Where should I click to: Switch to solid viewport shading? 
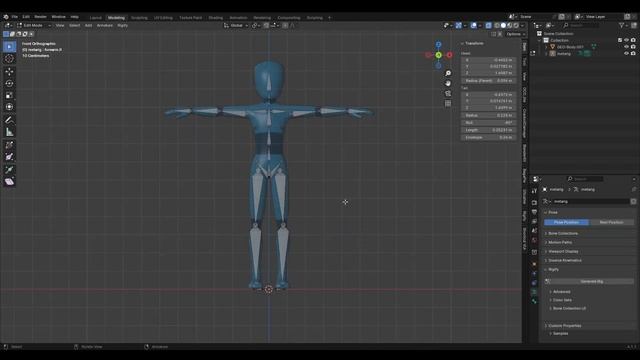point(503,25)
